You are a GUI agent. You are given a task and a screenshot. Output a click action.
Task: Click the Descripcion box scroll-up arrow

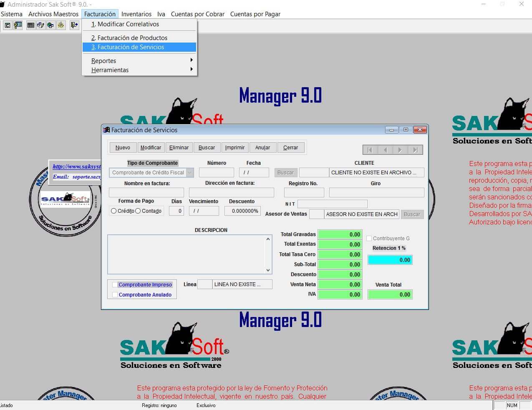pyautogui.click(x=268, y=239)
